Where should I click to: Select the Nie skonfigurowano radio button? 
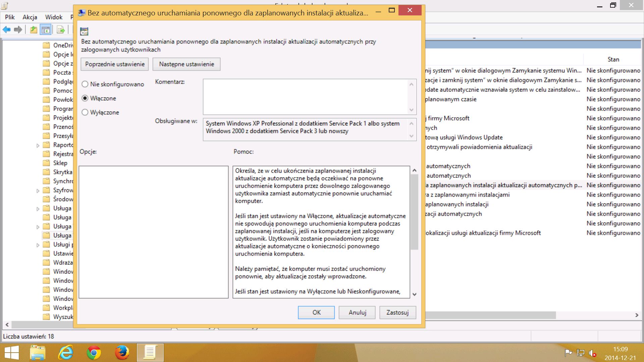(85, 84)
